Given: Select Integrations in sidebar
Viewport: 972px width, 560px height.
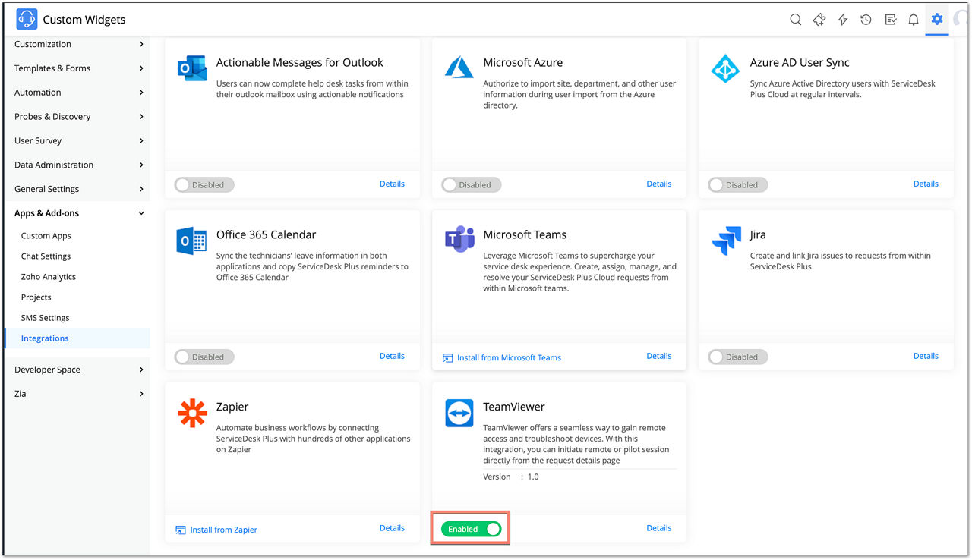Looking at the screenshot, I should coord(77,338).
